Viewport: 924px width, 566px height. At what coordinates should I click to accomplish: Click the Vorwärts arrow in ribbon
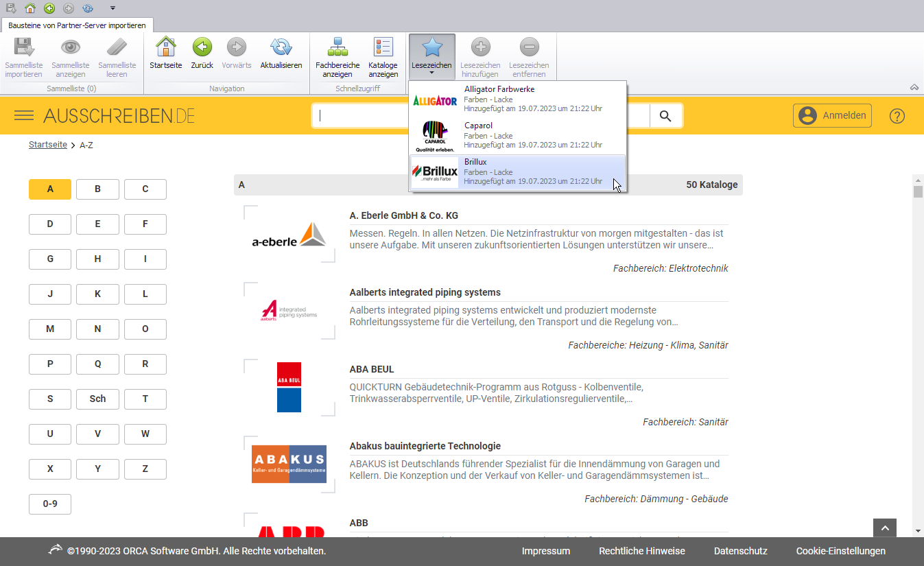237,47
